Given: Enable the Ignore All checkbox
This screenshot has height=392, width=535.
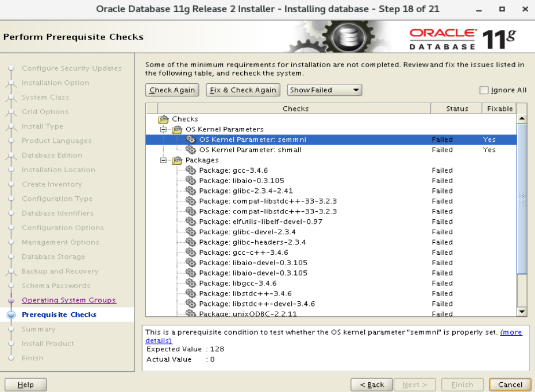Looking at the screenshot, I should point(484,90).
